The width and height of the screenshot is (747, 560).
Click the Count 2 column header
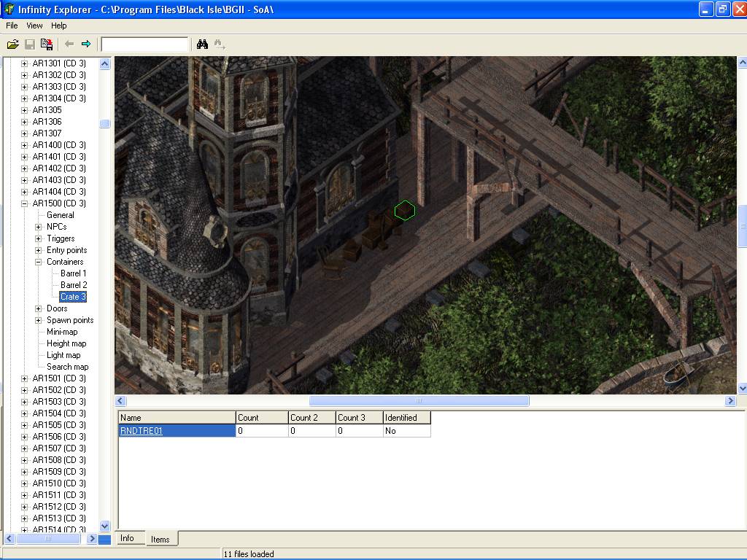pyautogui.click(x=312, y=418)
